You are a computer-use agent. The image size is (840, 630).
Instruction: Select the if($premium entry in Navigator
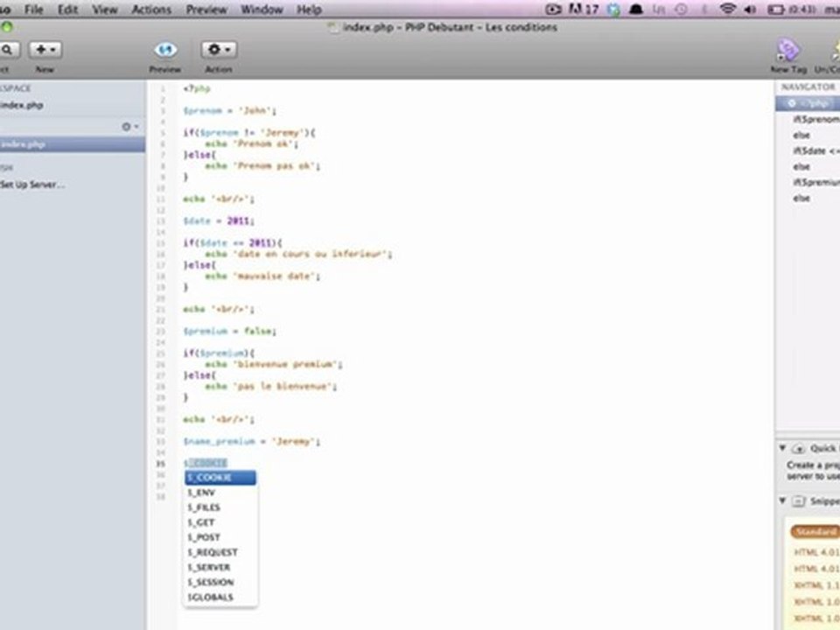point(815,183)
